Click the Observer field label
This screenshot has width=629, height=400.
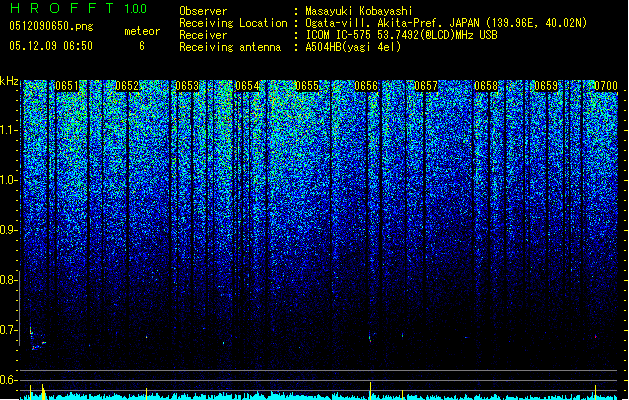[203, 11]
